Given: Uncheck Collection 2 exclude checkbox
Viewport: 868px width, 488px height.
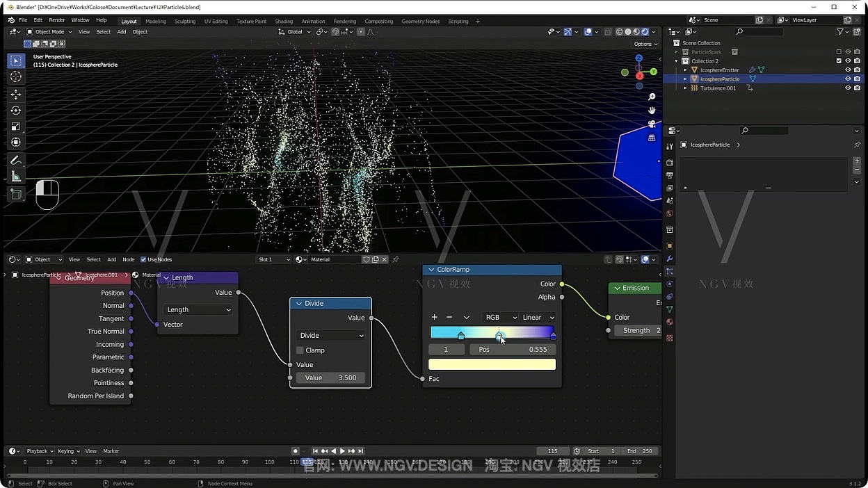Looking at the screenshot, I should tap(839, 61).
